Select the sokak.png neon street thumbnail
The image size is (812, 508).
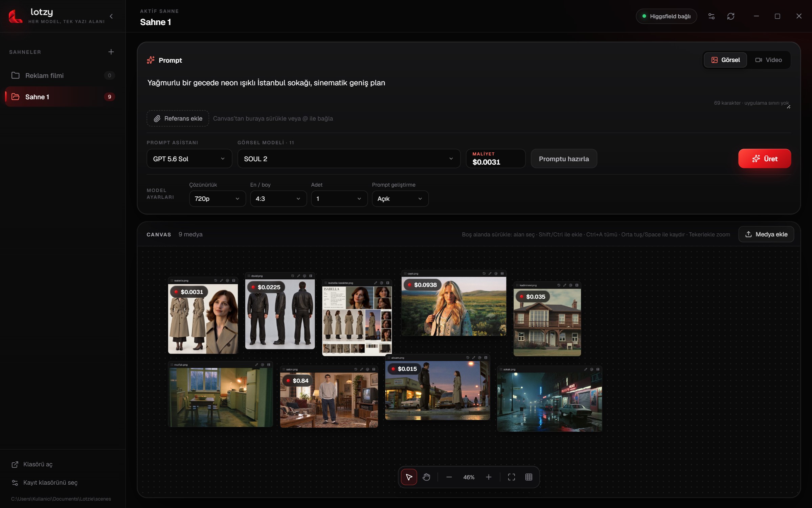[549, 402]
